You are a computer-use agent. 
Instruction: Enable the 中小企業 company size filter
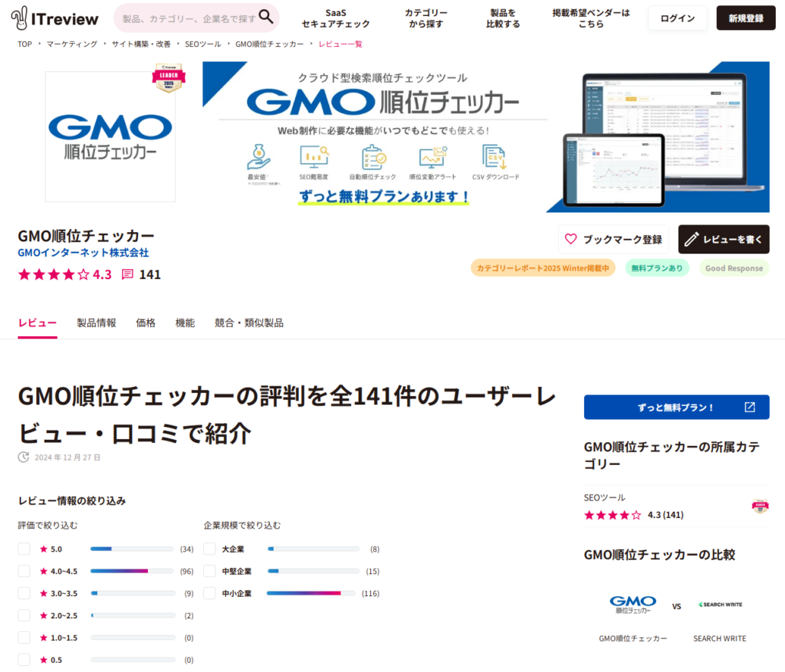click(209, 593)
